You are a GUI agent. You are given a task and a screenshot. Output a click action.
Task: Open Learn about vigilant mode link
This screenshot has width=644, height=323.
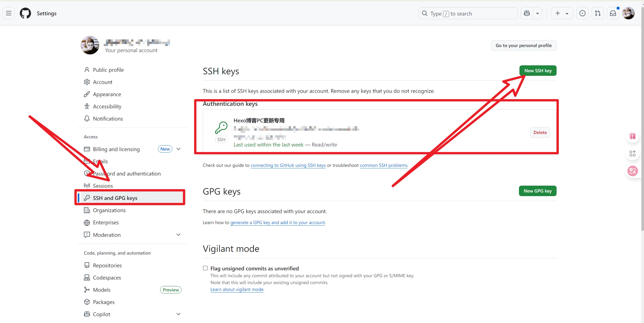[237, 289]
